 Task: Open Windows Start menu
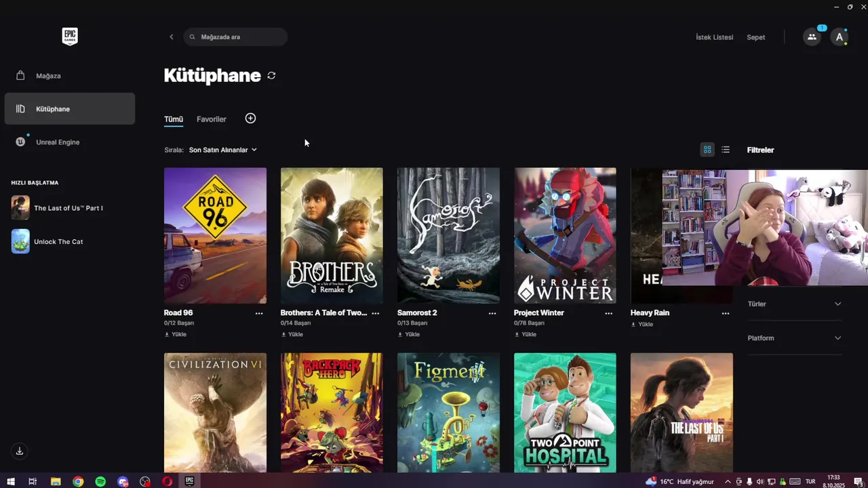(x=11, y=482)
